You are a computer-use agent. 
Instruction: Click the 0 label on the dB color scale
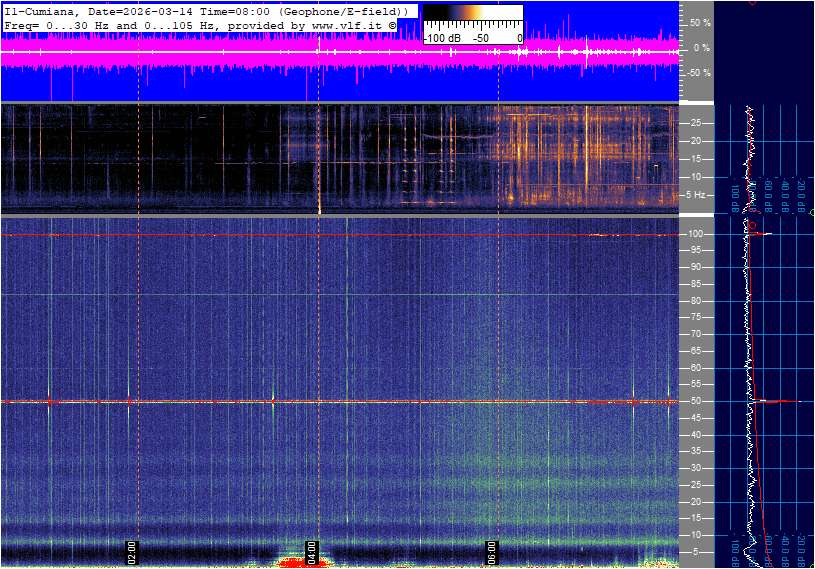[x=519, y=38]
